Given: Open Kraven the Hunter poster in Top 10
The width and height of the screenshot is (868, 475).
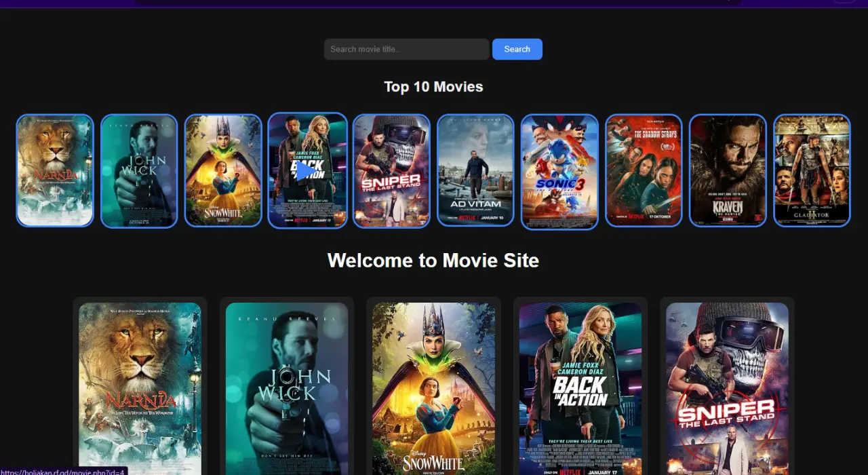Looking at the screenshot, I should tap(728, 170).
